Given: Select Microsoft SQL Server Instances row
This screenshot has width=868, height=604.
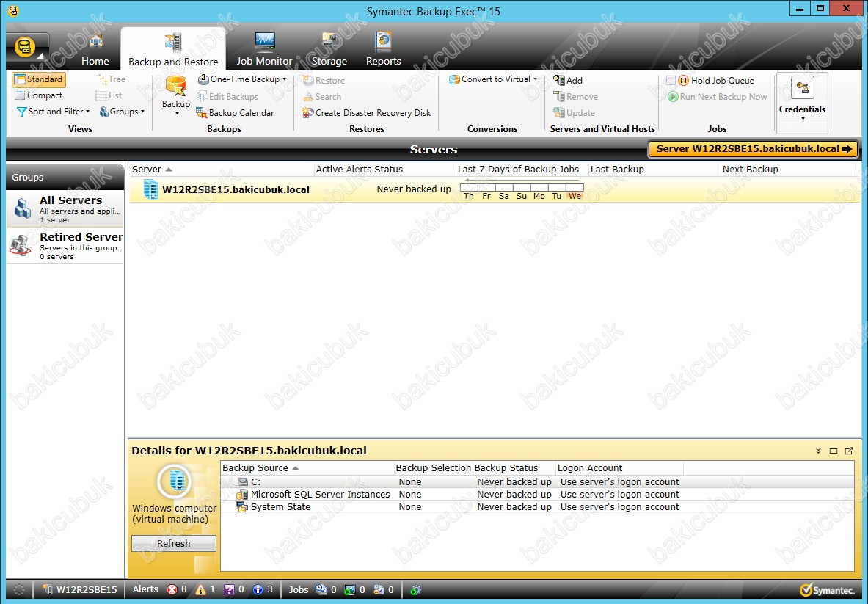Looking at the screenshot, I should coord(537,495).
